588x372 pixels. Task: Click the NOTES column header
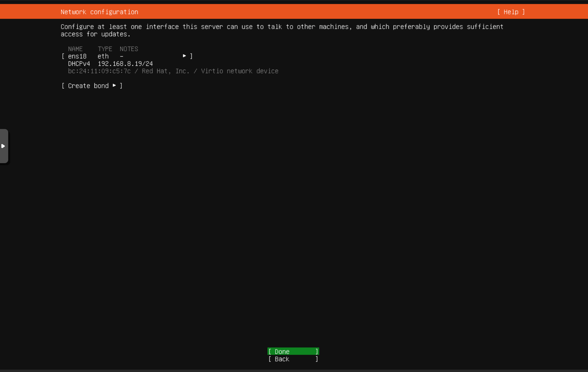coord(129,49)
